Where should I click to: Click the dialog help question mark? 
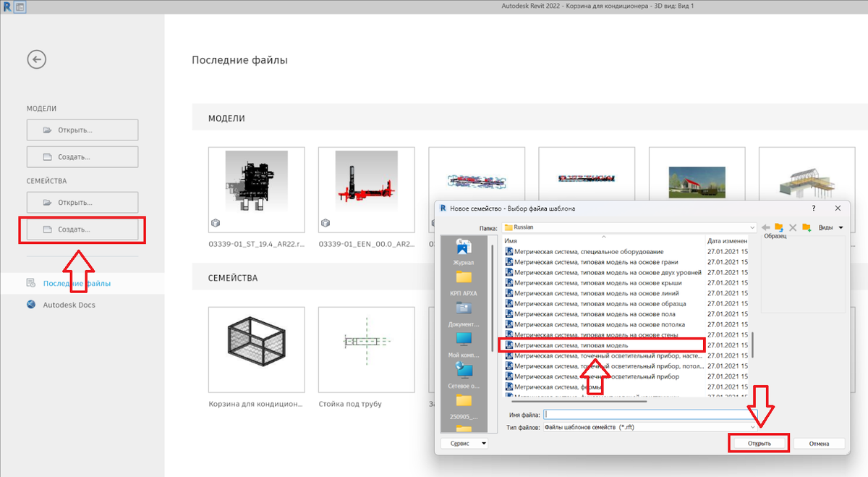point(814,208)
